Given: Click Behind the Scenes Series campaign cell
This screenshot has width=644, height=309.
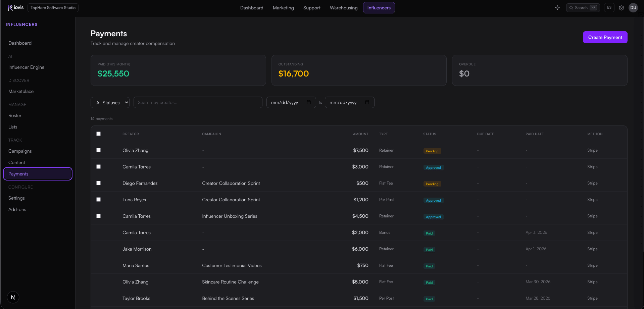Looking at the screenshot, I should pos(228,298).
